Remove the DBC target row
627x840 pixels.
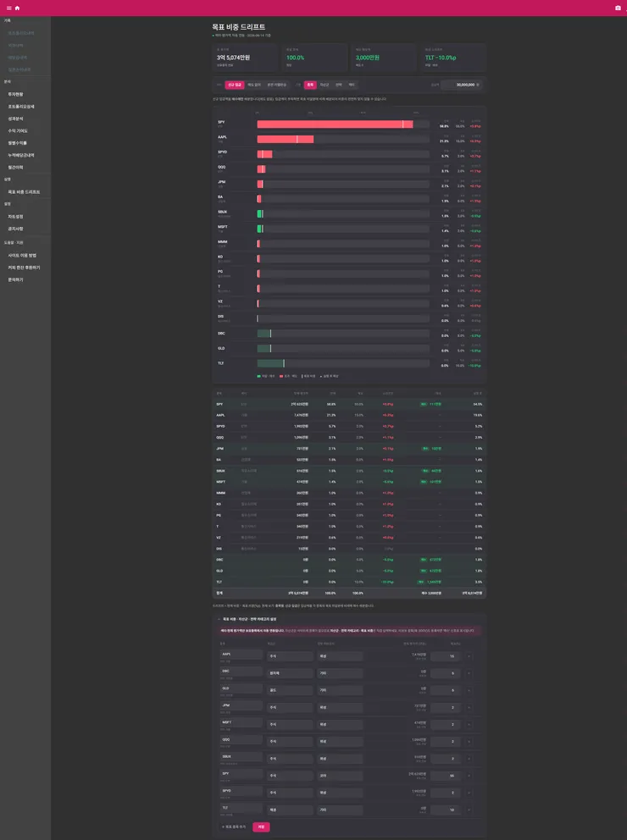pyautogui.click(x=469, y=673)
